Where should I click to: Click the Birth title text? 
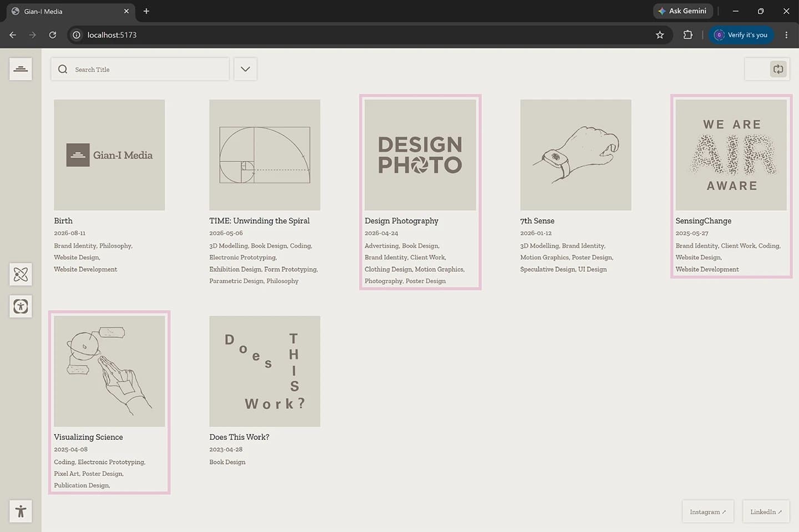[x=63, y=221]
